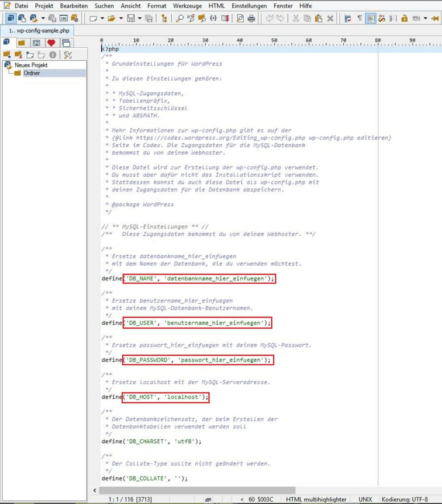442x504 pixels.
Task: Click the print preview icon
Action: 240,18
